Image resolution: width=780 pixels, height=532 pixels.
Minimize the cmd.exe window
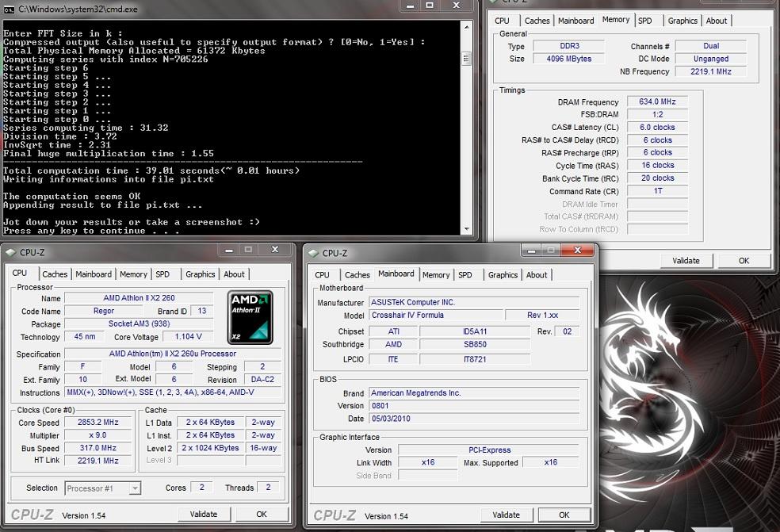pos(411,6)
